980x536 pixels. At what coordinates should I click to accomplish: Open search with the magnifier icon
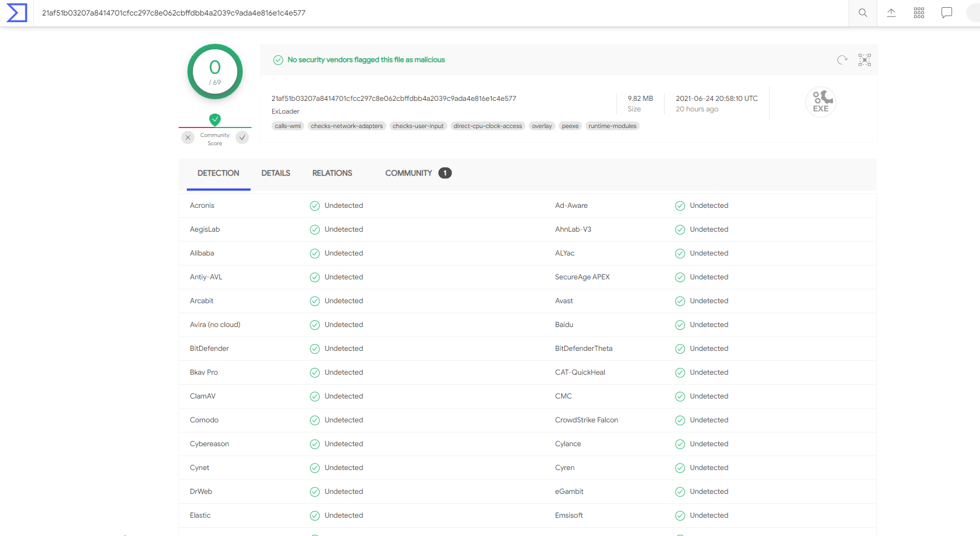tap(862, 13)
